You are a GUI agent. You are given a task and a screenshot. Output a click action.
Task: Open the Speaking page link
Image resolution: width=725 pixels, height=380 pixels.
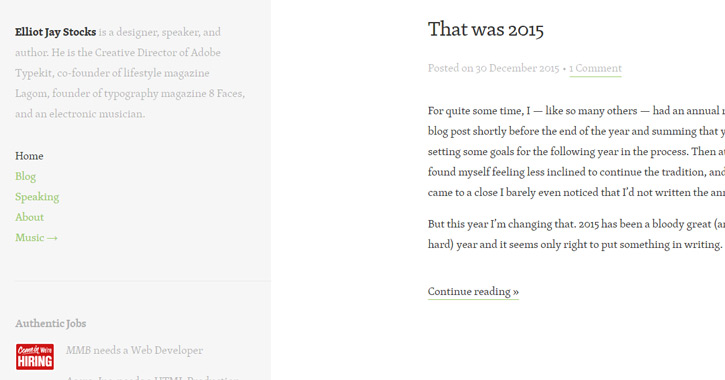click(x=37, y=197)
